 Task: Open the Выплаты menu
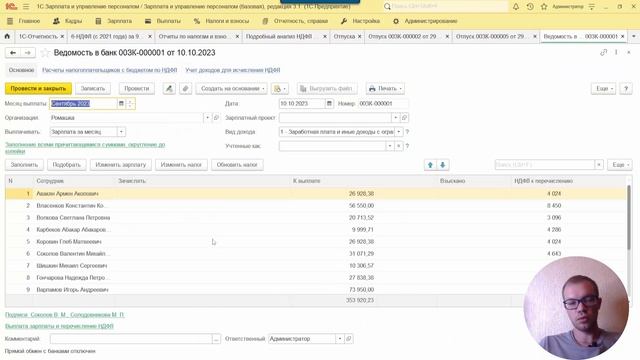162,21
